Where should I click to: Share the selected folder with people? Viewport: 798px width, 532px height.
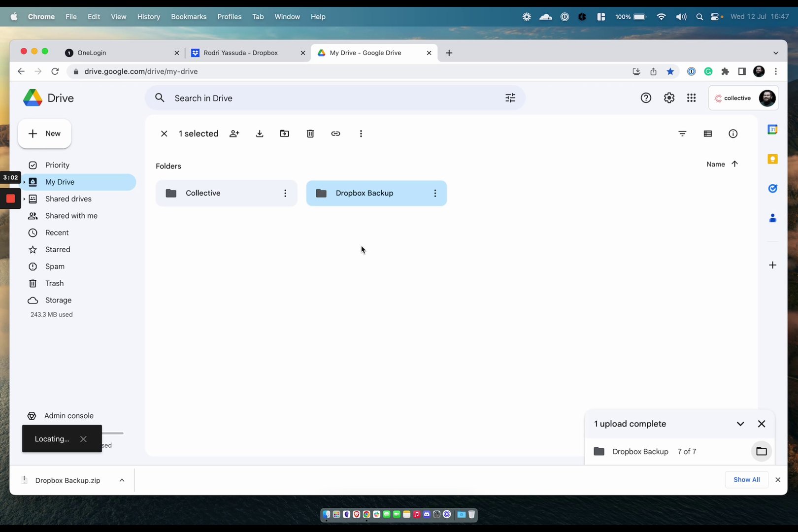click(x=234, y=133)
